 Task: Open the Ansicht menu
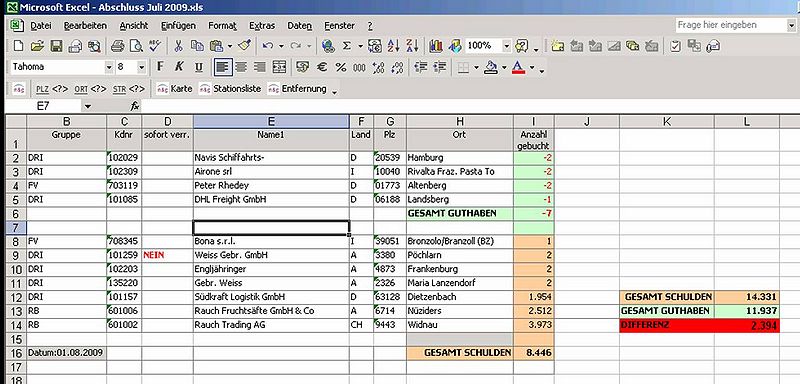click(x=134, y=25)
